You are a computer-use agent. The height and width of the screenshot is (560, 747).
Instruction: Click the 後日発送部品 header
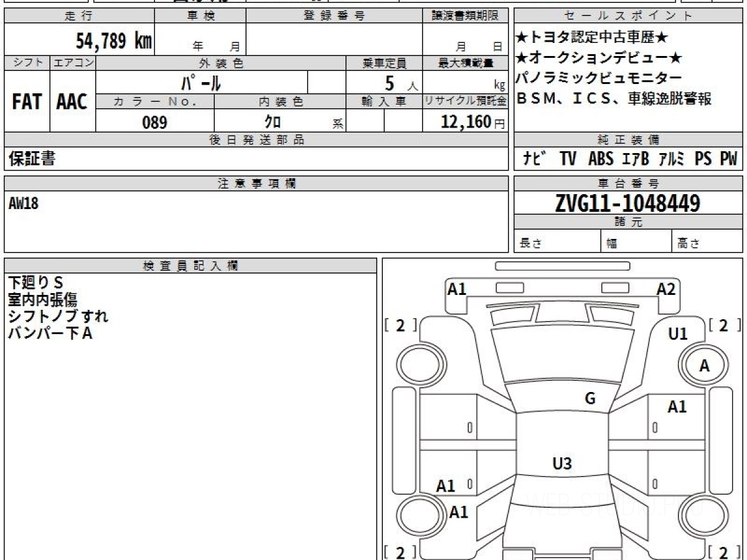click(256, 140)
